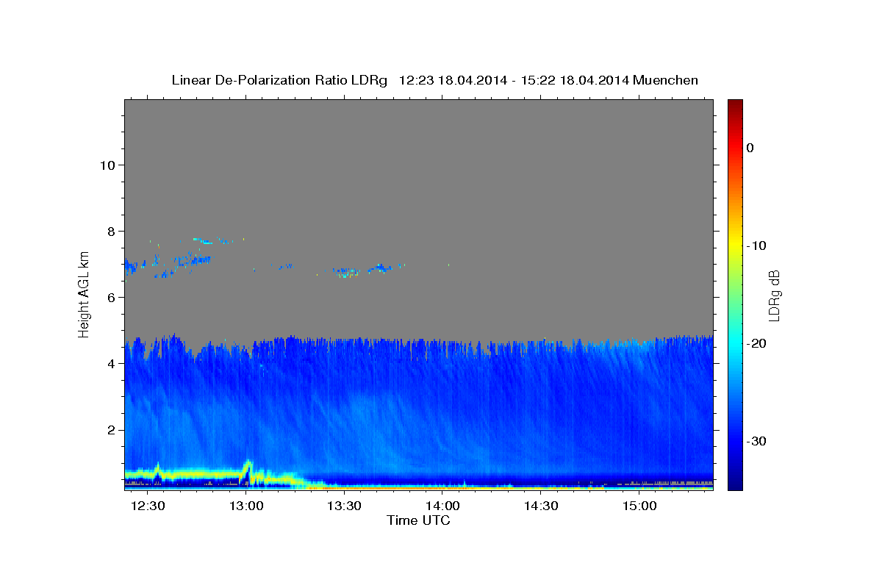The height and width of the screenshot is (588, 882).
Task: Click the cyan cloud patch near 7 km at 13:40
Action: pos(380,268)
